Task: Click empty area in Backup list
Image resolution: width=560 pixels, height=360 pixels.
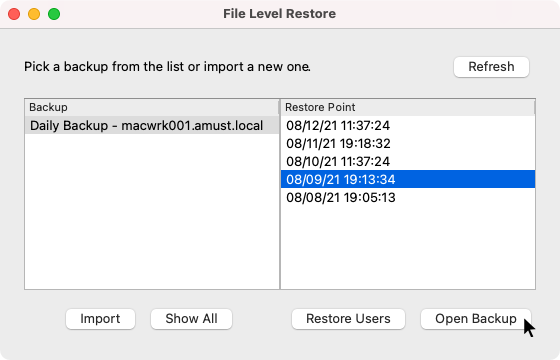Action: (x=152, y=211)
